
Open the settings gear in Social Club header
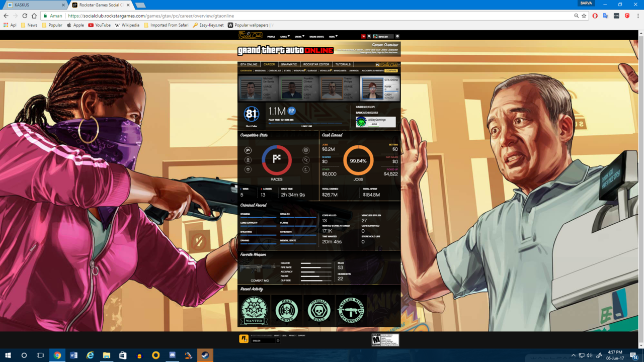click(x=397, y=36)
